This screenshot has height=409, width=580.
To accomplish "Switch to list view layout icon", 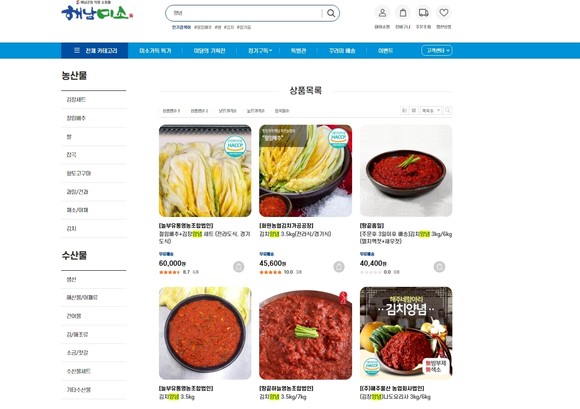I will (x=404, y=110).
